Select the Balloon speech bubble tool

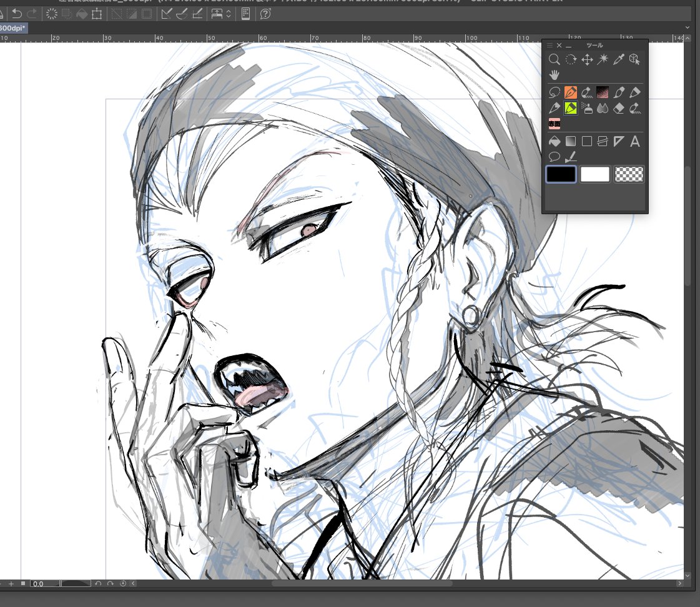554,157
